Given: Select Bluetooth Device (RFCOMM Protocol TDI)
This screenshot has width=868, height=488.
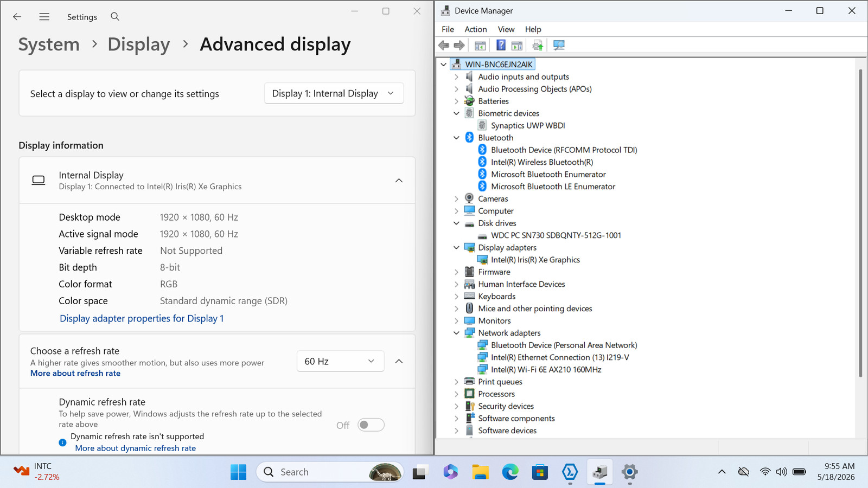Looking at the screenshot, I should coord(564,150).
